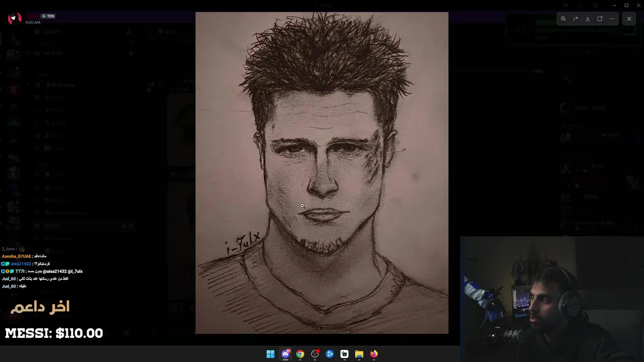Open the image in browser via external-link icon
The width and height of the screenshot is (644, 362).
coord(600,19)
